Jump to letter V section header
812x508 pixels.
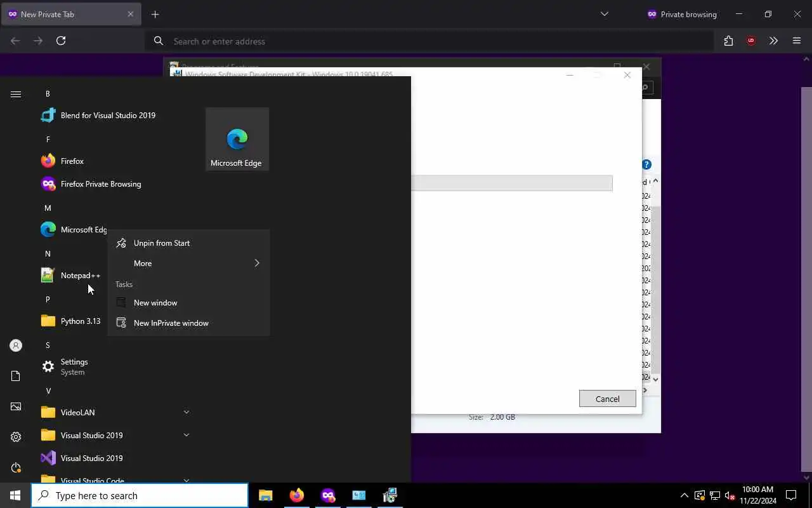48,391
